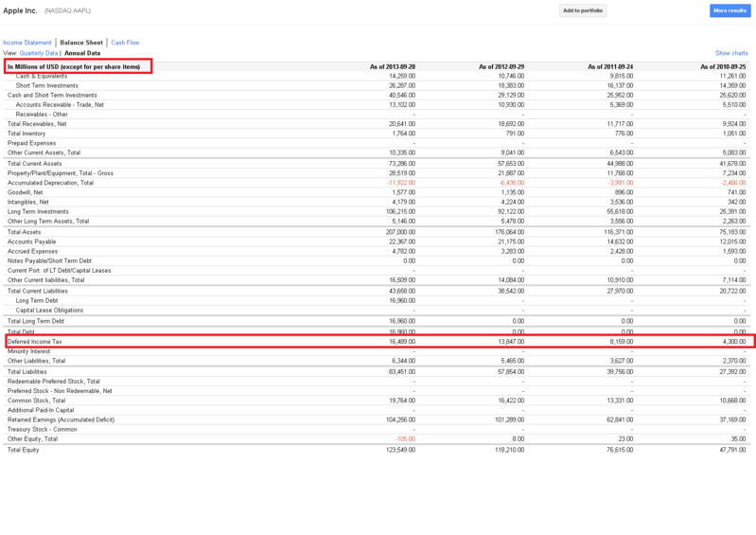Click the Other Current Assets, Total label
Image resolution: width=756 pixels, height=535 pixels.
[x=44, y=152]
